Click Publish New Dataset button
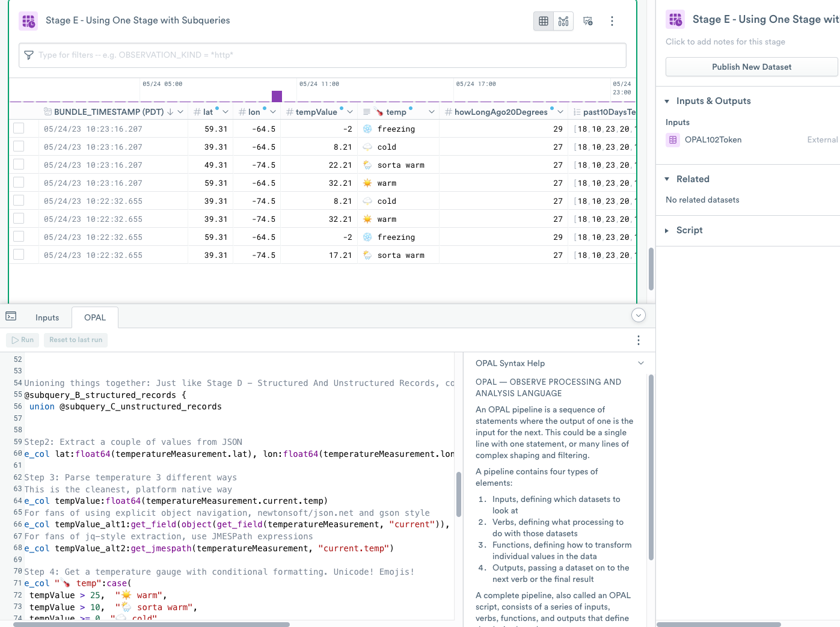 pos(752,67)
